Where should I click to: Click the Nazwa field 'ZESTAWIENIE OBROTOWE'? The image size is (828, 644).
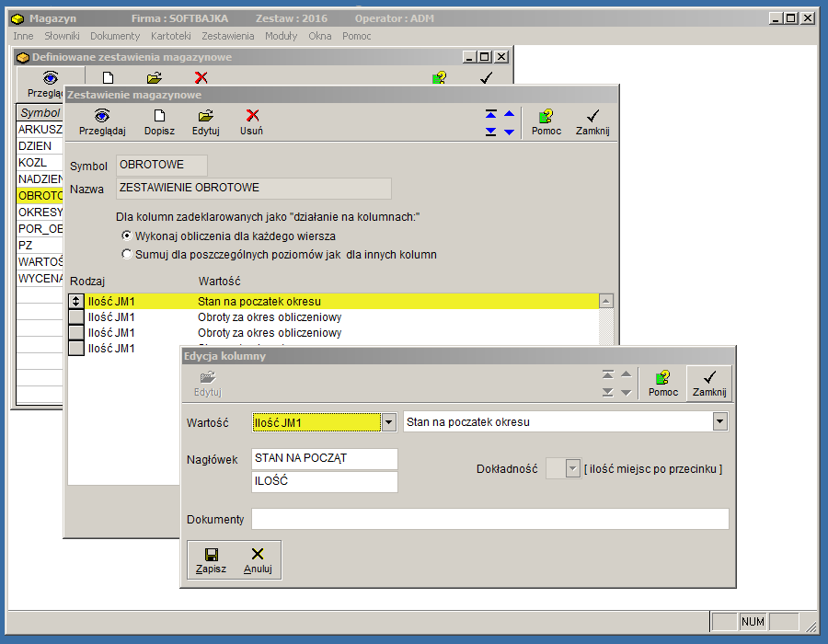pos(254,189)
